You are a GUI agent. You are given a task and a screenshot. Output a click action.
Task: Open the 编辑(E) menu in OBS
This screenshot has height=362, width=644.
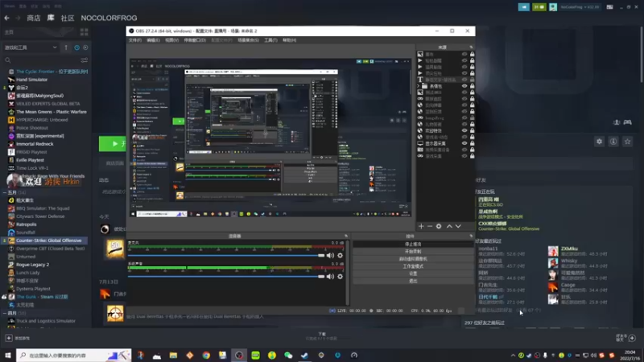point(153,40)
